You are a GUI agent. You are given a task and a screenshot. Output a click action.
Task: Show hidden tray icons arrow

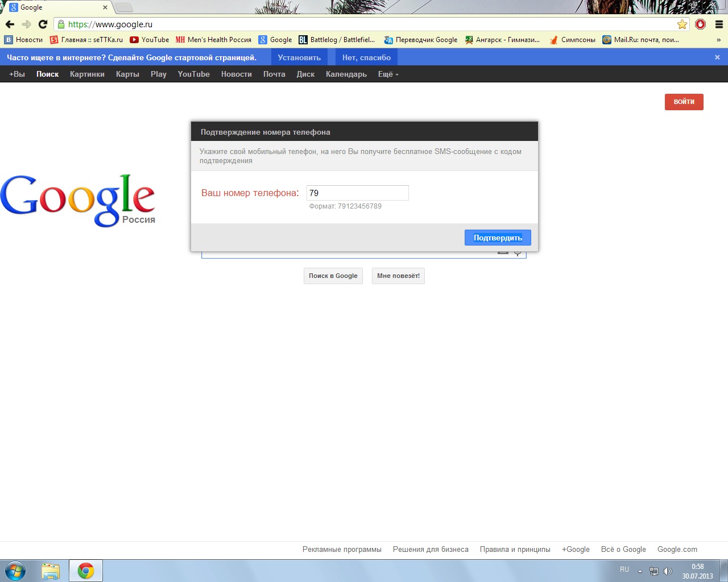(640, 571)
